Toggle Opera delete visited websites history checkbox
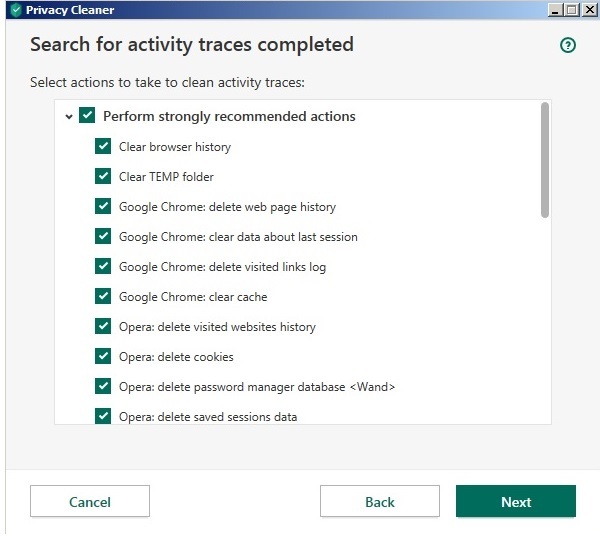The width and height of the screenshot is (600, 536). 103,326
